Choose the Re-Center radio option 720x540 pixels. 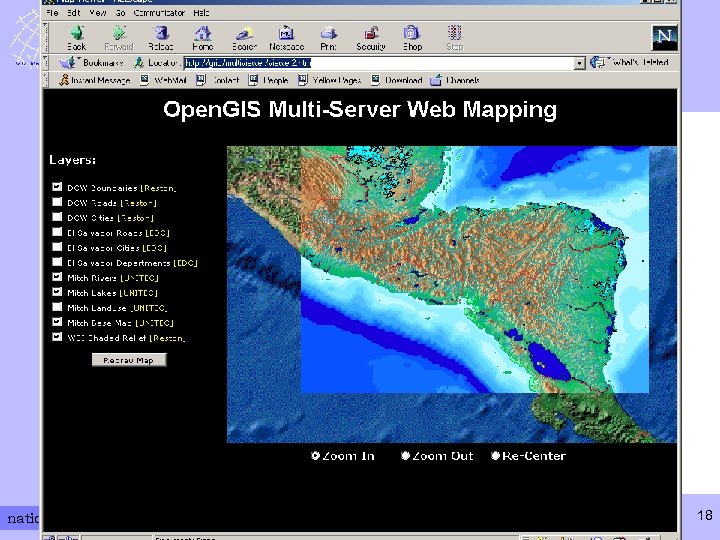(495, 456)
